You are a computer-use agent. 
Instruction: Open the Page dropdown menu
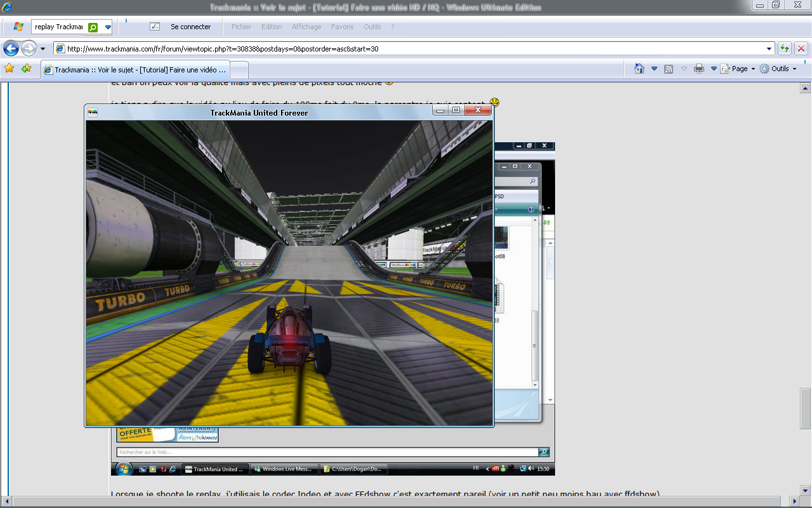click(738, 69)
